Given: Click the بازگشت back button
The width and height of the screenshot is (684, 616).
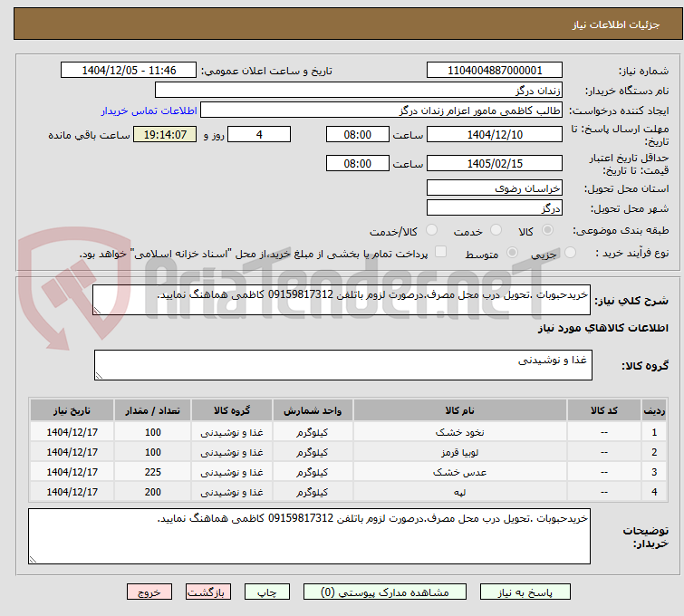Looking at the screenshot, I should coord(208,592).
